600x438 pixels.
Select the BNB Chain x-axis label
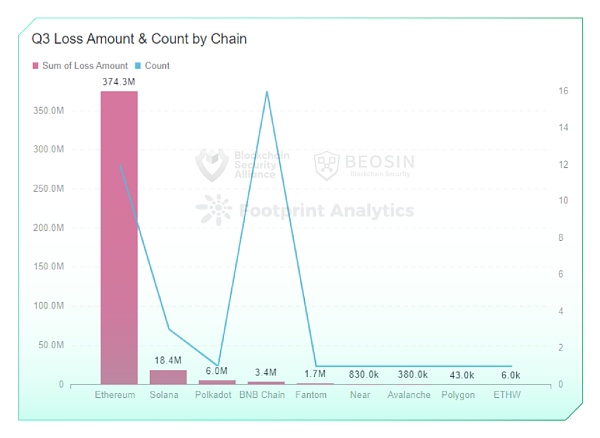[x=262, y=395]
